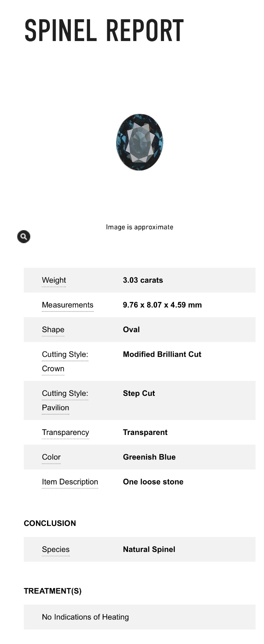Click the Greenish Blue color value
Viewport: 264px width, 644px height.
149,457
